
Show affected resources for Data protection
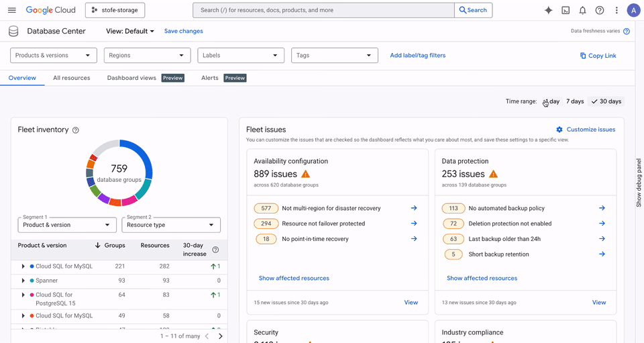(x=482, y=278)
